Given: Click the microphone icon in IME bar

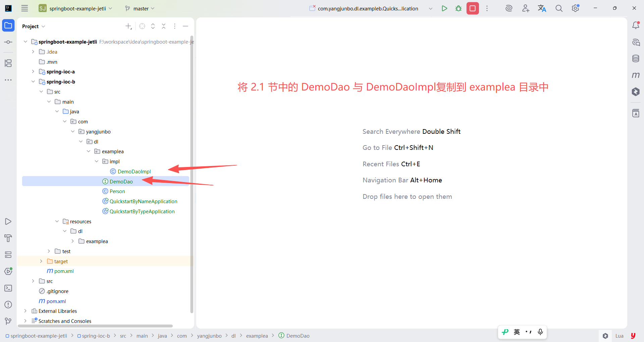Looking at the screenshot, I should click(540, 332).
